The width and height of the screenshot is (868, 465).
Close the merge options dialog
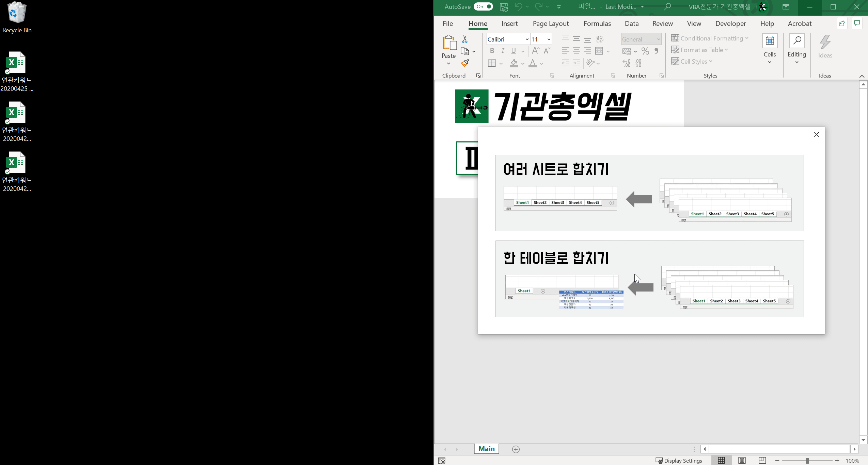click(x=816, y=135)
